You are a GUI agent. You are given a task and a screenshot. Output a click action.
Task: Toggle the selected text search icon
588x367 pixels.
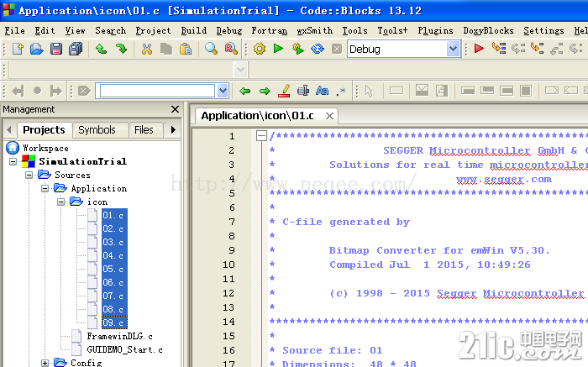point(303,91)
